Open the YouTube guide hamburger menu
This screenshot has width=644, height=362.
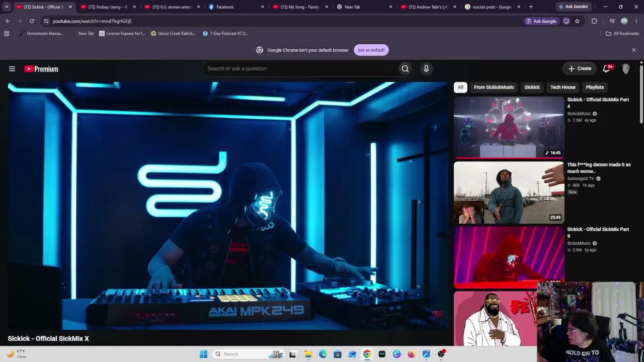12,69
